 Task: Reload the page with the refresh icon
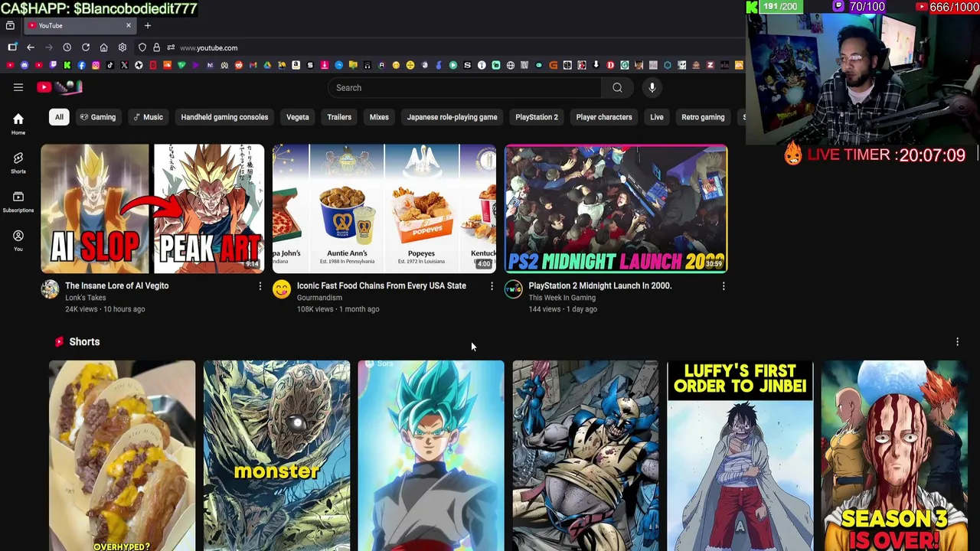85,47
